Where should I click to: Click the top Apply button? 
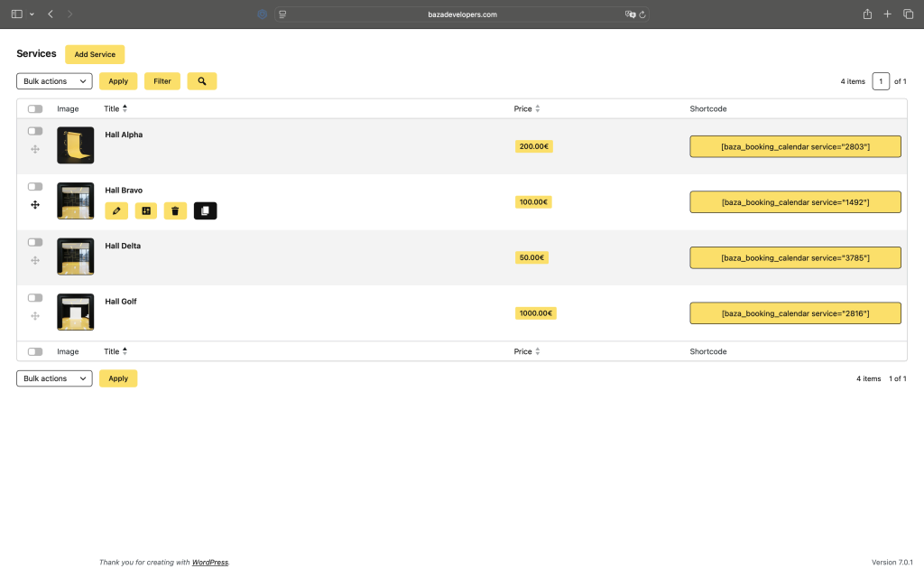point(118,81)
